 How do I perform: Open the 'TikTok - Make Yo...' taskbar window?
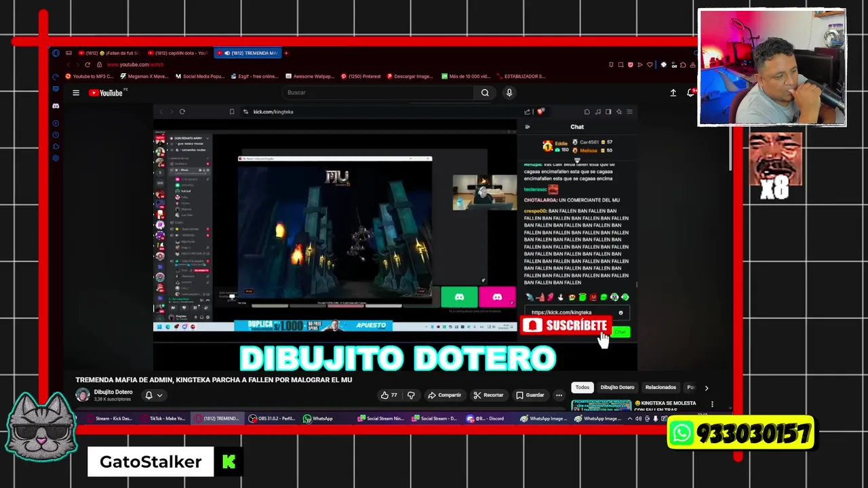point(163,419)
